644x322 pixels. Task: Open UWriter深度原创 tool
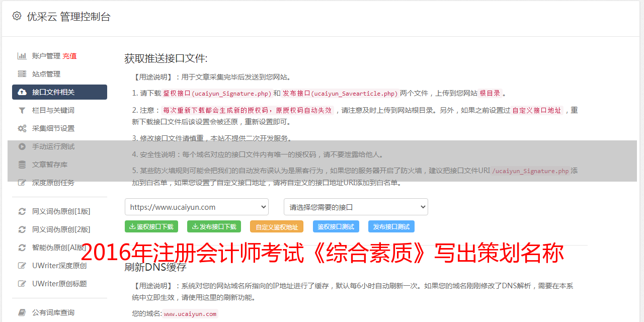tap(59, 266)
